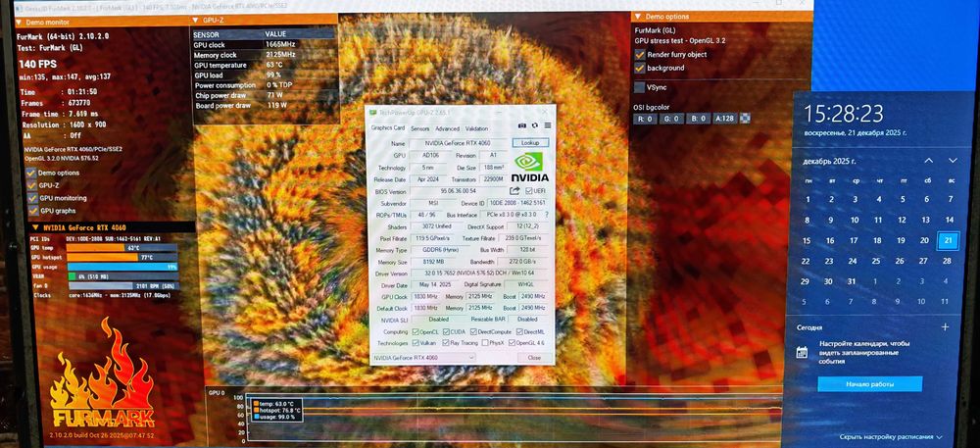This screenshot has width=980, height=448.
Task: Open the month header декабрь 2025 г.
Action: tap(831, 161)
